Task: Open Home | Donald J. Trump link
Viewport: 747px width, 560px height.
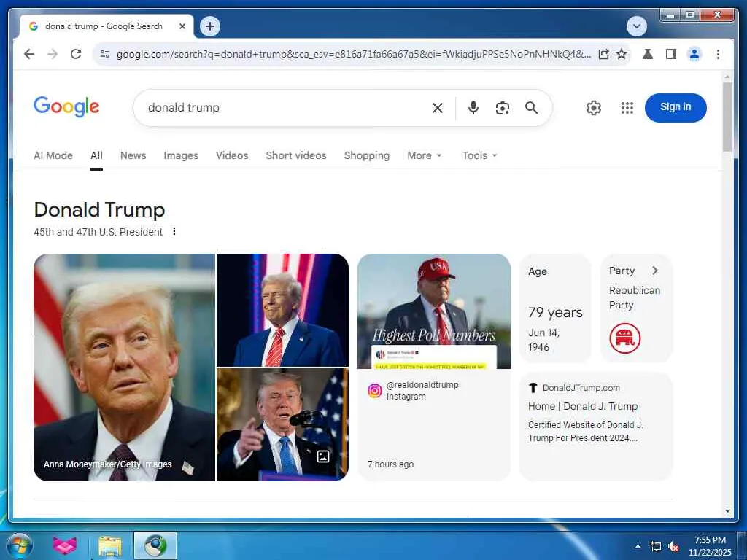Action: [x=583, y=406]
